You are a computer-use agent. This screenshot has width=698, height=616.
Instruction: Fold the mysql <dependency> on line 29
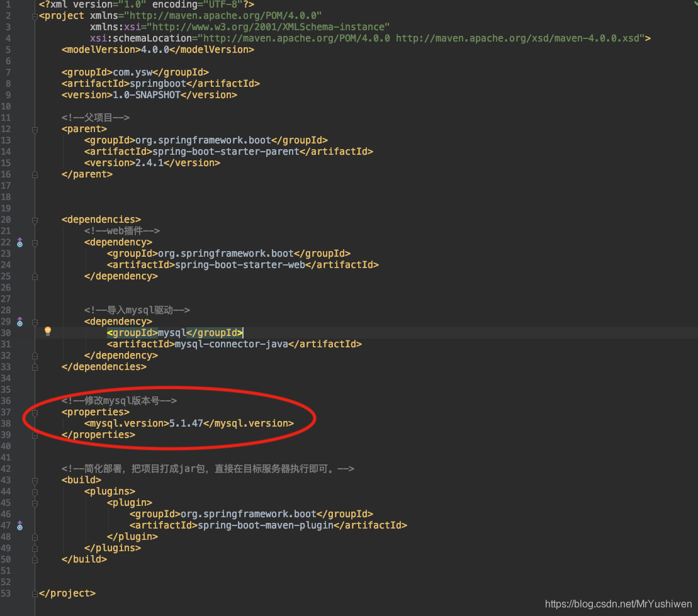[35, 322]
